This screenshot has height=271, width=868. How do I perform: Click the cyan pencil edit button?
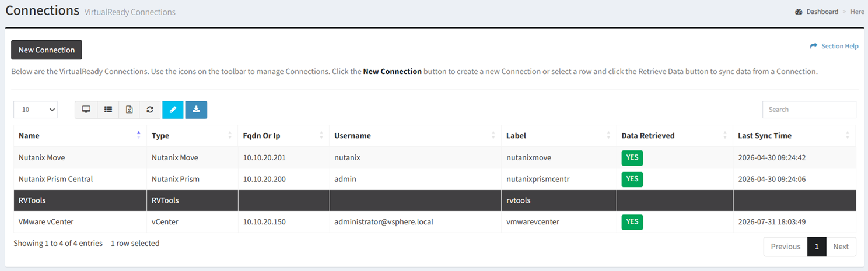click(x=173, y=110)
